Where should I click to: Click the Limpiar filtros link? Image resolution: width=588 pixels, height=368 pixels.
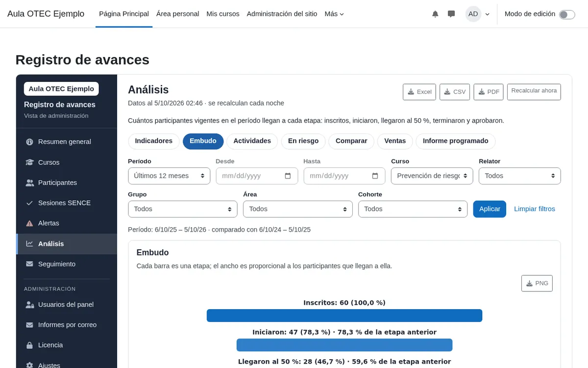pyautogui.click(x=535, y=209)
